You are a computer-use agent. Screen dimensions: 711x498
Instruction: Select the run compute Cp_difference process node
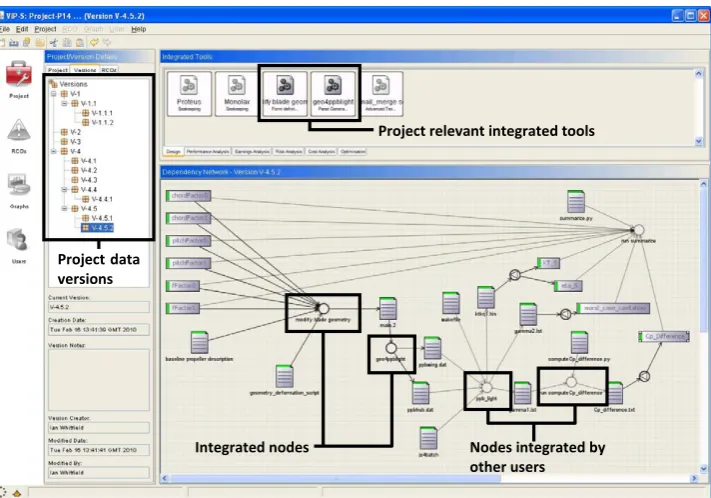click(571, 381)
